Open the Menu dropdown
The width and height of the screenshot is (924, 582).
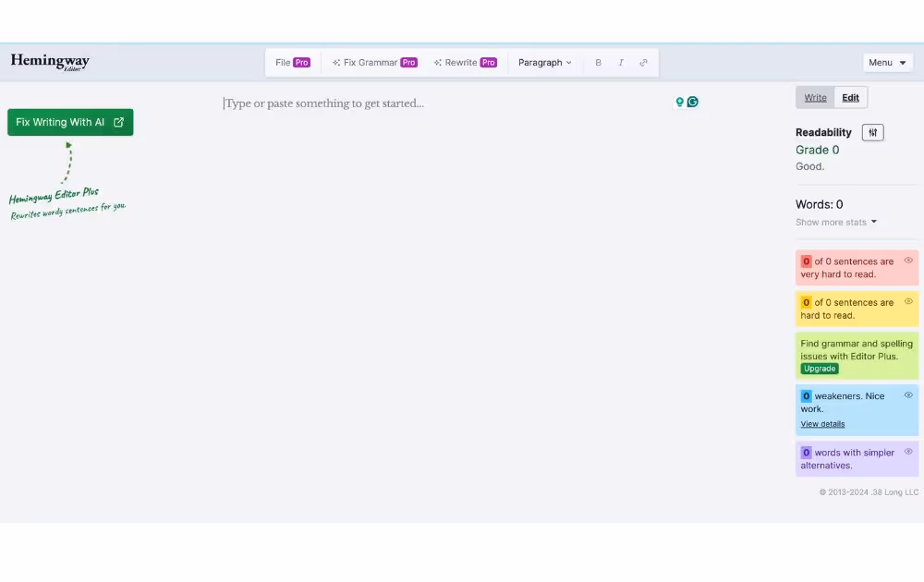pos(887,63)
